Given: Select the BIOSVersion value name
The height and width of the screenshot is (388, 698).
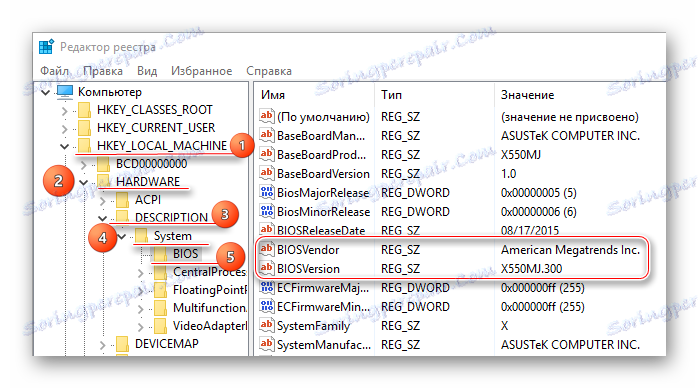Looking at the screenshot, I should [308, 269].
